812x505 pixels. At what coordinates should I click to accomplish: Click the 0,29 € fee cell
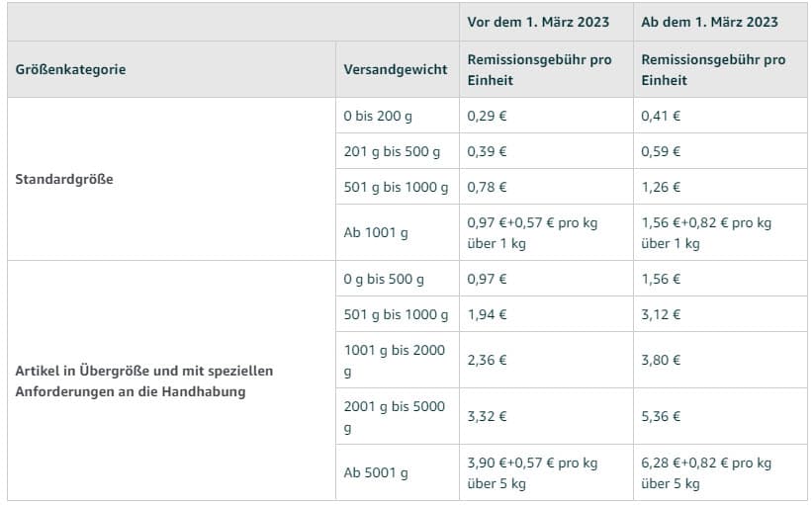tap(546, 116)
